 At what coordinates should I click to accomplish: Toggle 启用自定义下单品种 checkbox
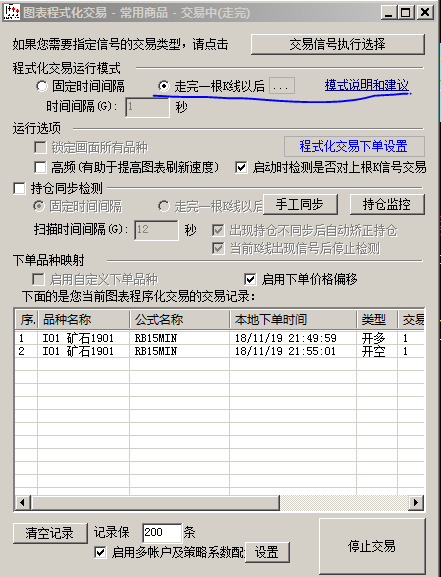[x=38, y=279]
